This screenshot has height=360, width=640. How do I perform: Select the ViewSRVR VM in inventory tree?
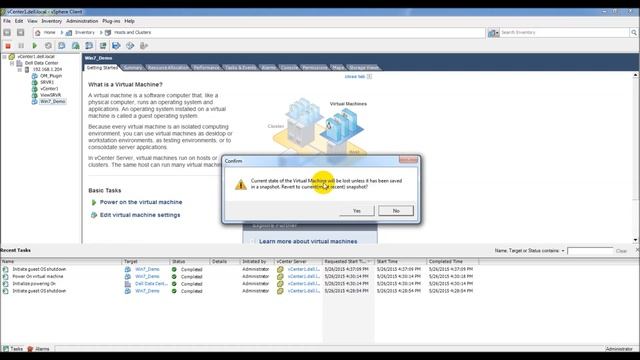tap(50, 95)
